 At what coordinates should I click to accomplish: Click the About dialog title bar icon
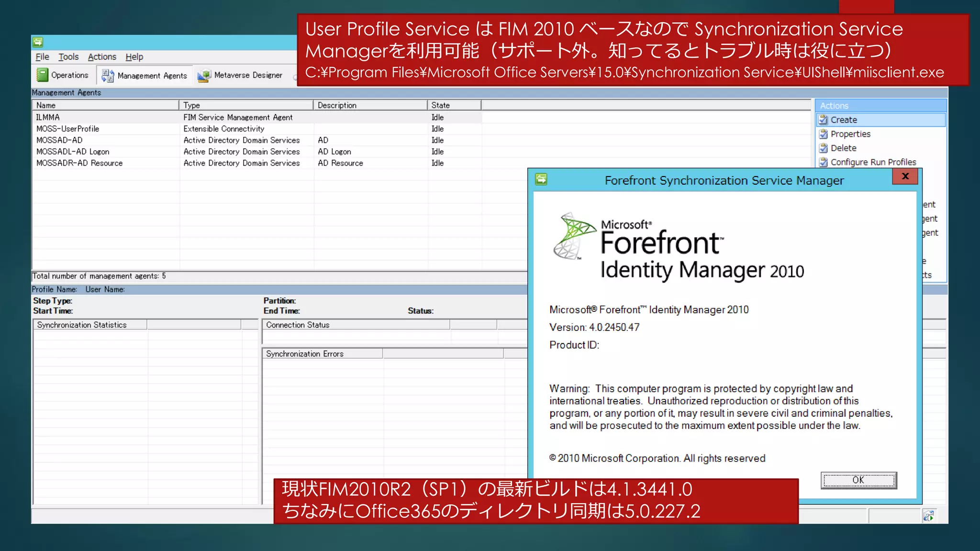[541, 179]
